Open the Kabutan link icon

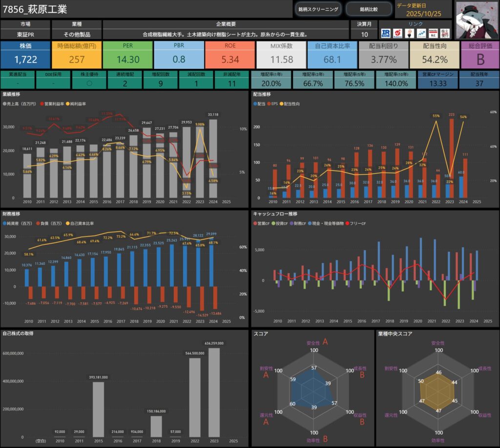(x=397, y=33)
